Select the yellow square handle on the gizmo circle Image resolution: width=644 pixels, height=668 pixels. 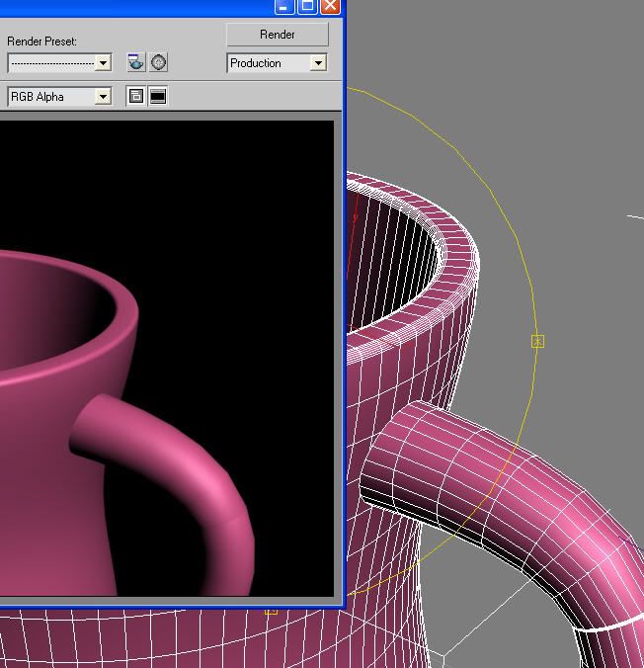pyautogui.click(x=538, y=341)
